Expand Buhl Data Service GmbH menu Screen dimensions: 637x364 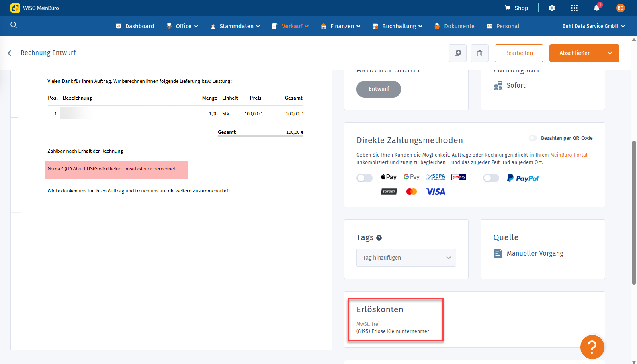[x=593, y=26]
